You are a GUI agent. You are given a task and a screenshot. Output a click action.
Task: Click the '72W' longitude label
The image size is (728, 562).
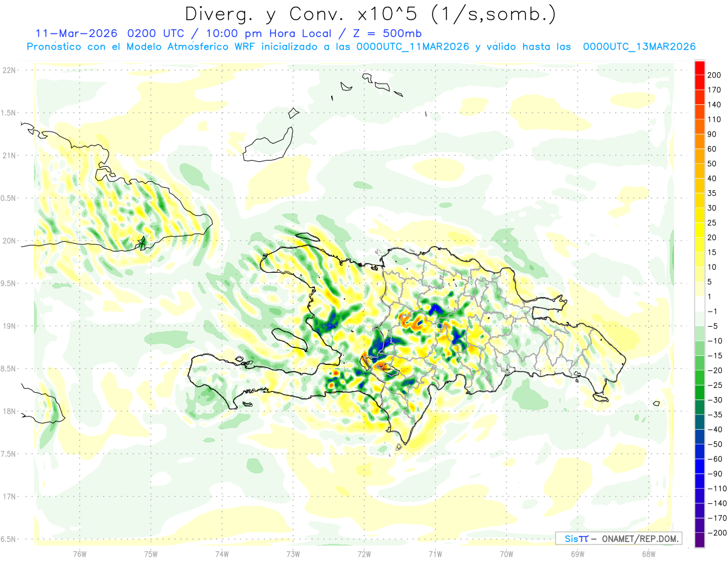pyautogui.click(x=364, y=555)
